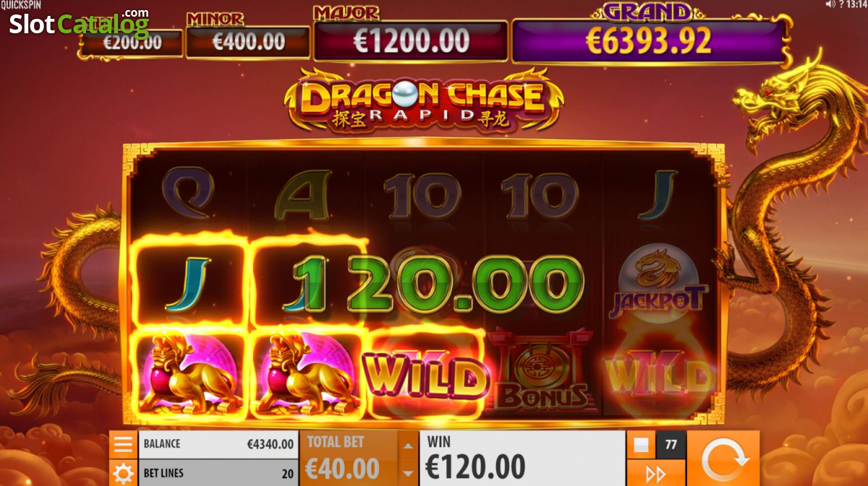Stop autoplay with the square icon
The width and height of the screenshot is (868, 486).
(641, 445)
